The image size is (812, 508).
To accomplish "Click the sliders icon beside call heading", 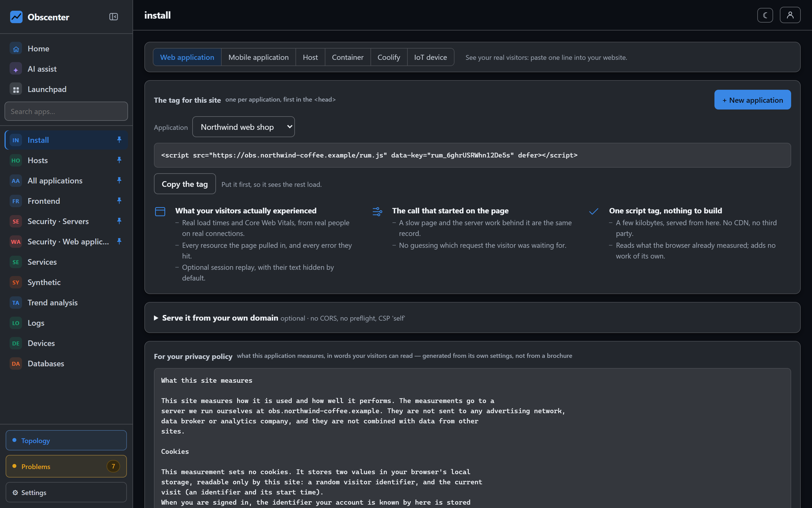I will pos(377,211).
